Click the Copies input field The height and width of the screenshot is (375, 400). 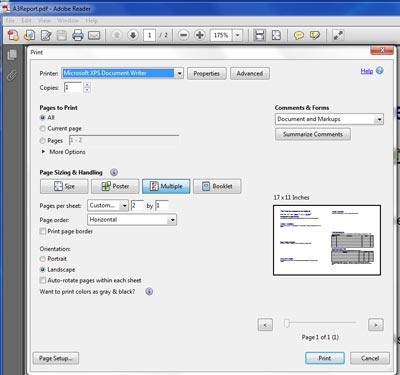[x=73, y=88]
